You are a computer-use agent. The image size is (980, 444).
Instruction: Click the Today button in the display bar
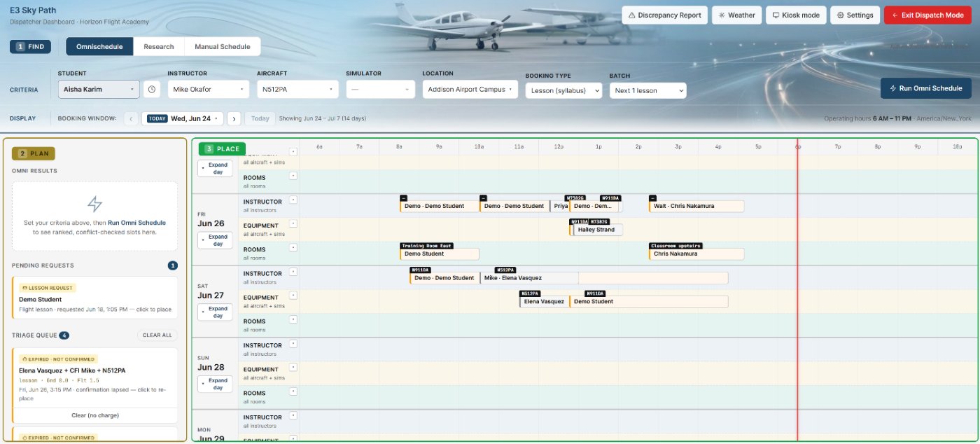pos(260,118)
